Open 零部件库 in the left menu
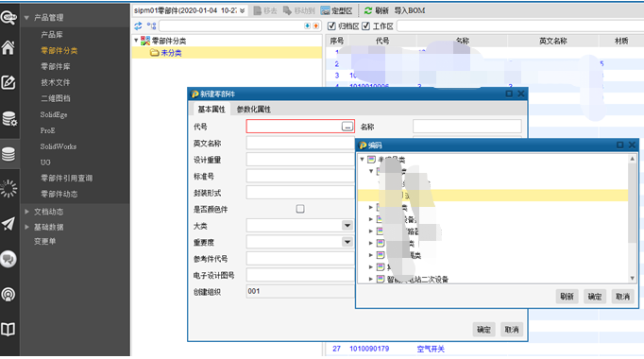The width and height of the screenshot is (644, 359). 56,66
